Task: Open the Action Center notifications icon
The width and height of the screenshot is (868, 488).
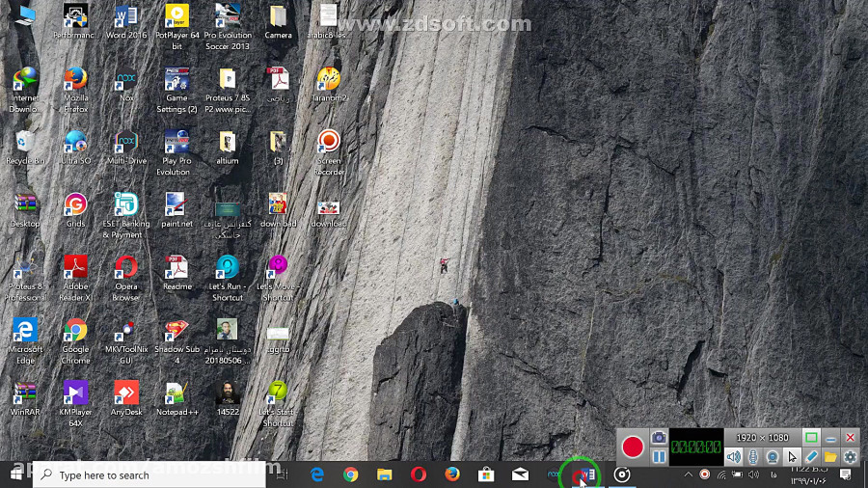Action: pyautogui.click(x=845, y=474)
